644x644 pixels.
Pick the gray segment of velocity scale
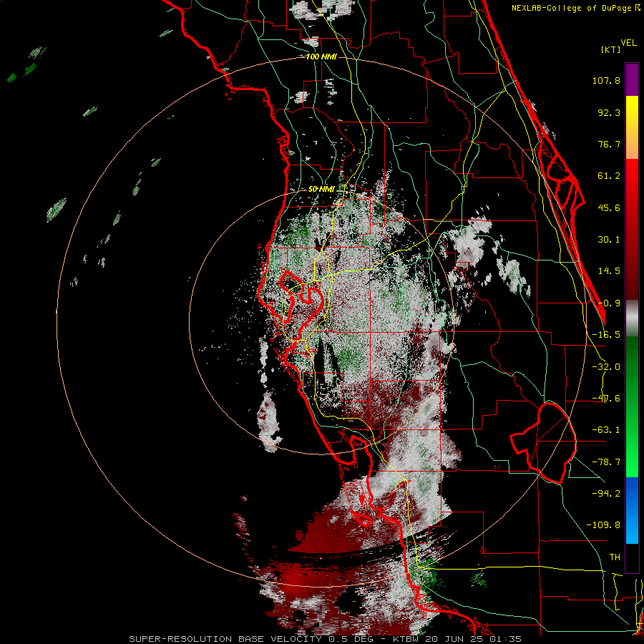coord(632,318)
